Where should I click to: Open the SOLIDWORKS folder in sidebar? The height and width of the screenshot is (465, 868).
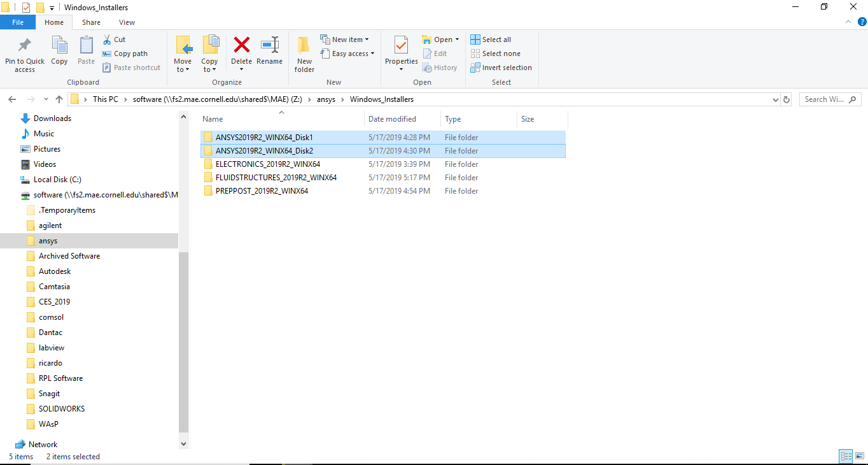[62, 409]
